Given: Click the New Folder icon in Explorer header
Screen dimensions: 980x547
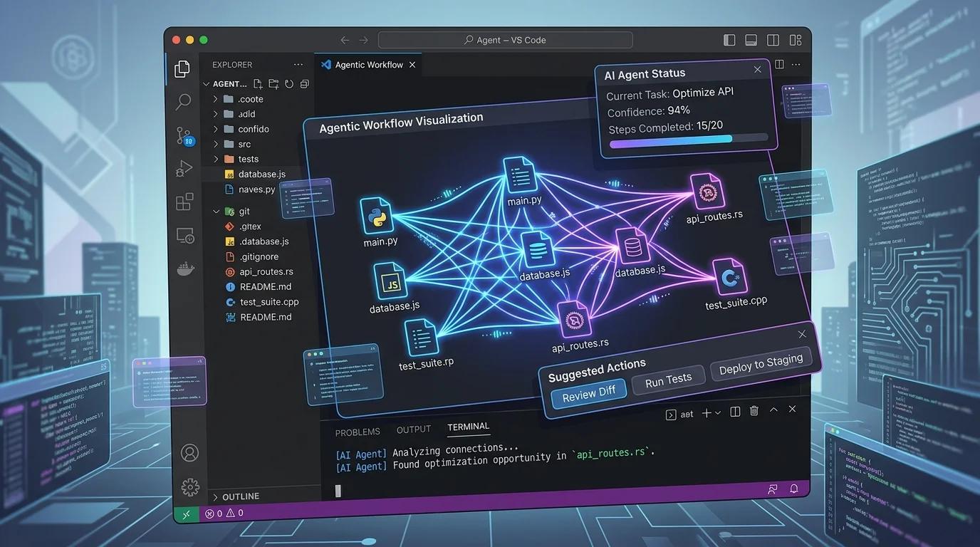Looking at the screenshot, I should coord(273,83).
